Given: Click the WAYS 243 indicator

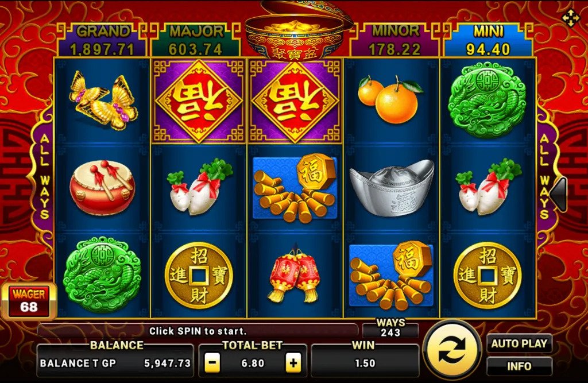Looking at the screenshot, I should [x=390, y=328].
